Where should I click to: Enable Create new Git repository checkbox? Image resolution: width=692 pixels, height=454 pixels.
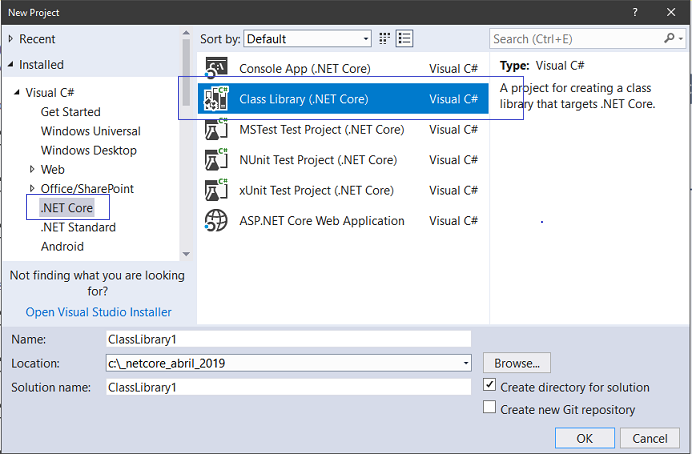click(x=489, y=407)
